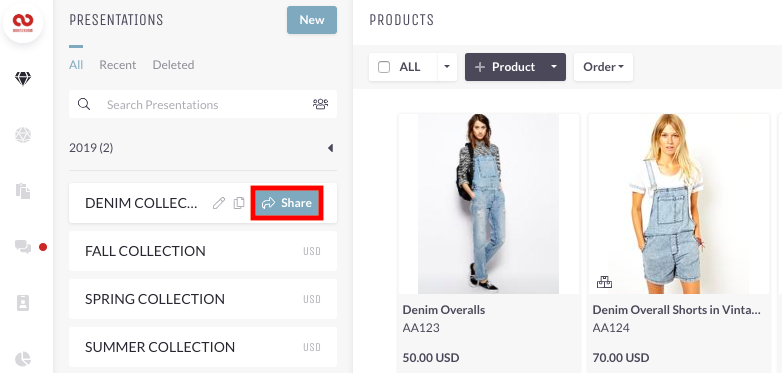782x373 pixels.
Task: Click the duplicate copy icon for Denim Collection
Action: pyautogui.click(x=239, y=203)
